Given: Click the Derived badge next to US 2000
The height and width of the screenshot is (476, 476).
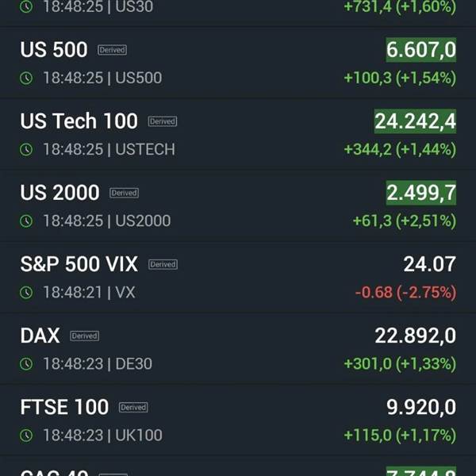Looking at the screenshot, I should [x=124, y=193].
